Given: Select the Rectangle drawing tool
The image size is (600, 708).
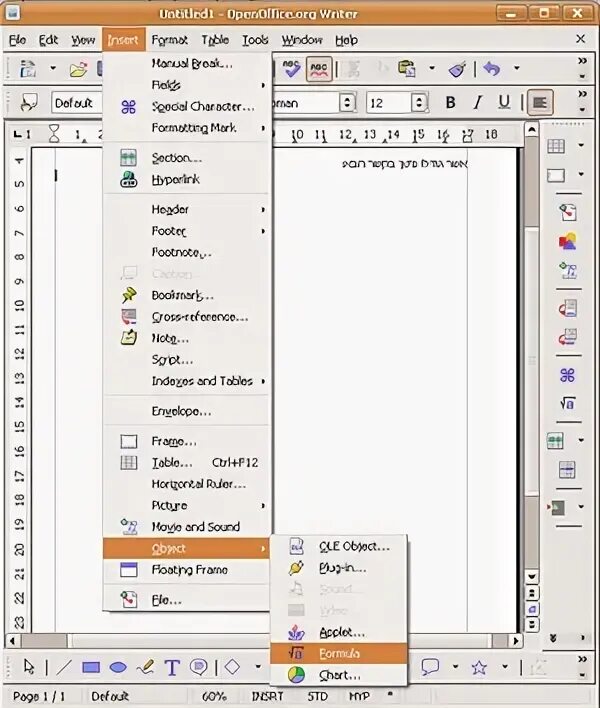Looking at the screenshot, I should tap(91, 667).
